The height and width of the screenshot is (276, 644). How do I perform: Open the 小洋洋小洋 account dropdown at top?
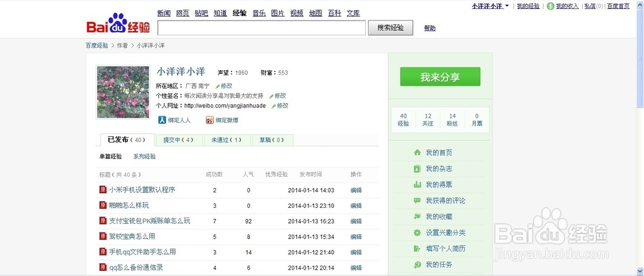pyautogui.click(x=490, y=6)
